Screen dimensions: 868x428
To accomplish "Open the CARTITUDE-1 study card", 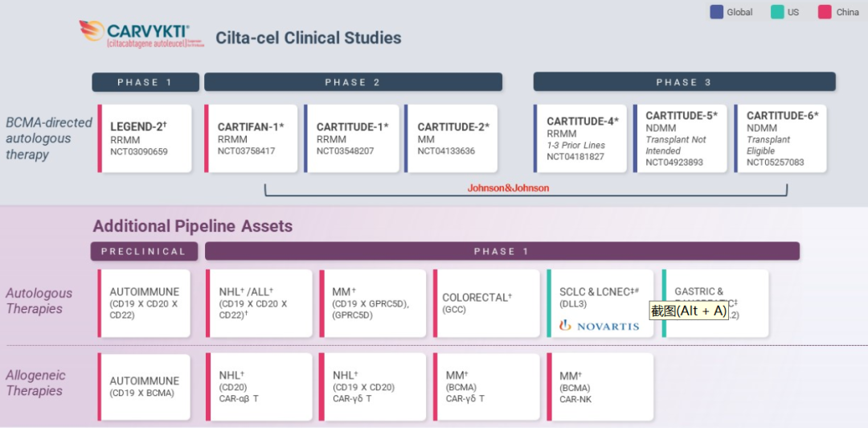I will 352,138.
